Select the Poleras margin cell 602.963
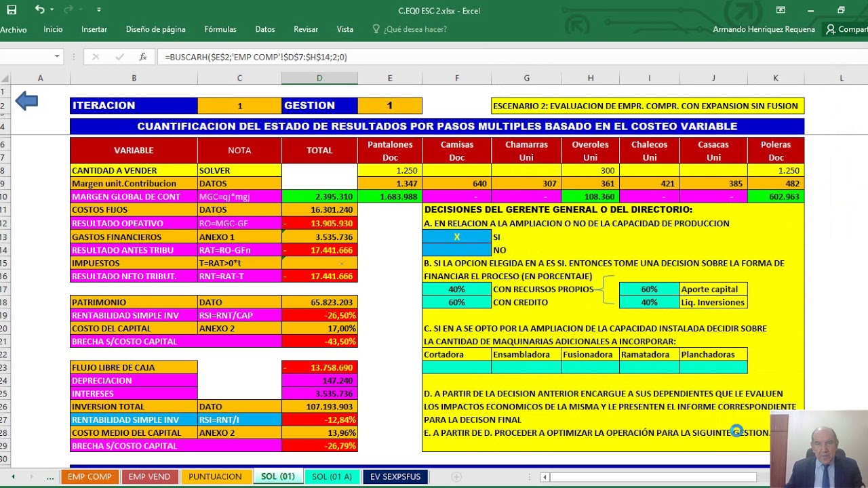The height and width of the screenshot is (488, 868). tap(776, 197)
